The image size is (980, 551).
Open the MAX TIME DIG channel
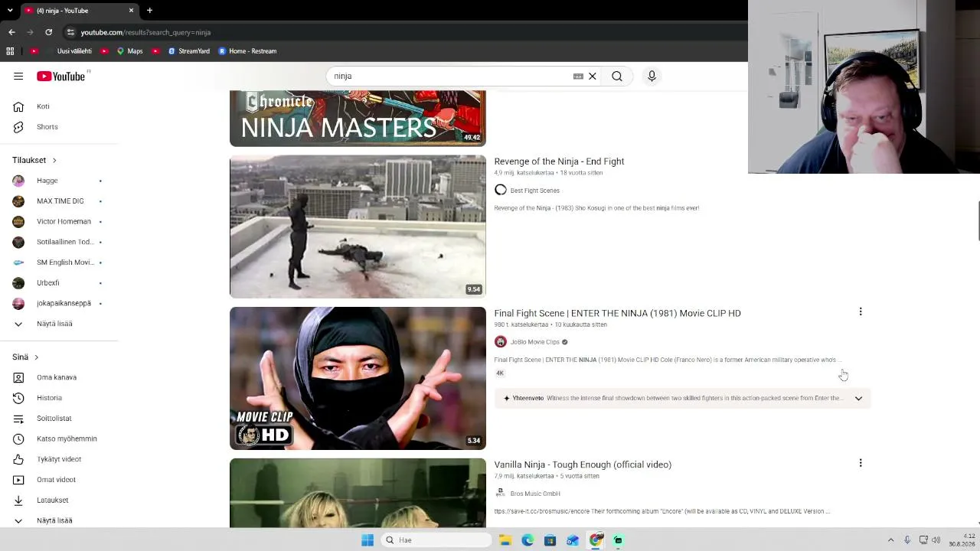pos(59,201)
